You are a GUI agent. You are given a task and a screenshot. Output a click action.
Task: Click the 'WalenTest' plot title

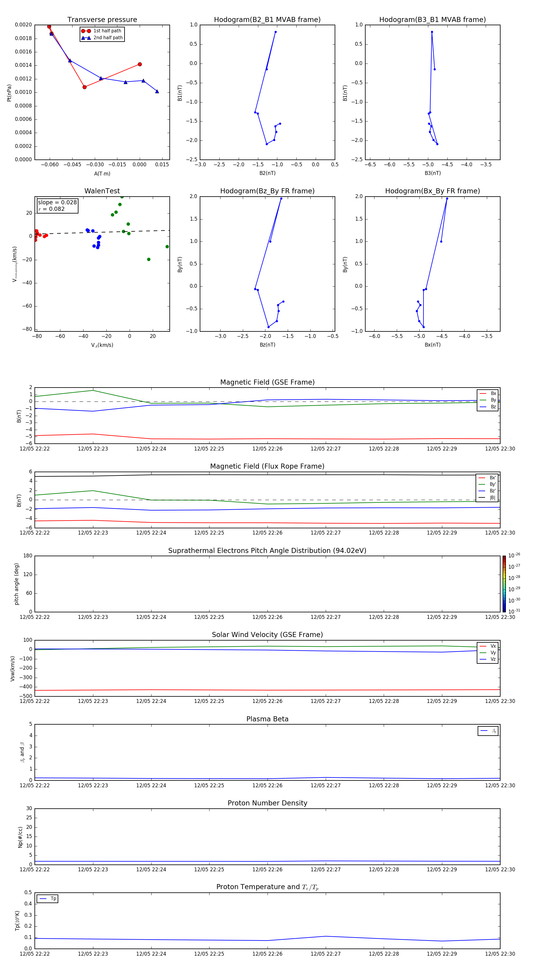point(102,191)
